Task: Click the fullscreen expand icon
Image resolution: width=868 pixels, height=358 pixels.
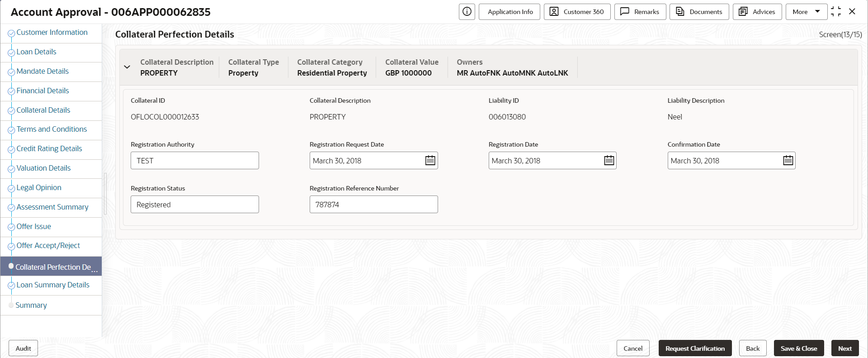Action: 836,12
